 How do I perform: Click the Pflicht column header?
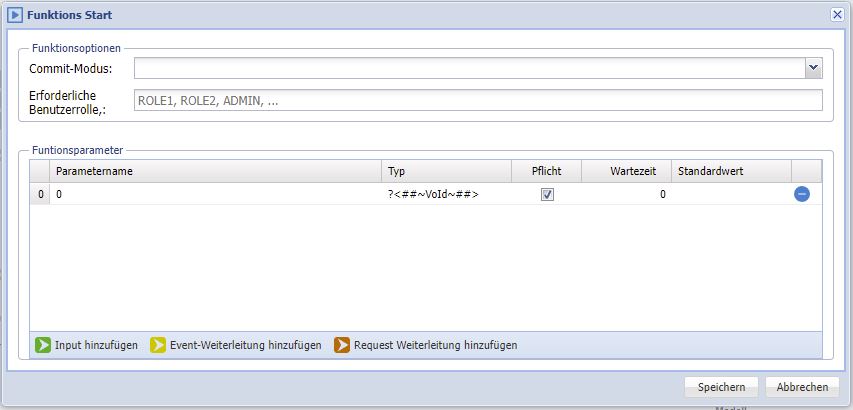pyautogui.click(x=546, y=171)
